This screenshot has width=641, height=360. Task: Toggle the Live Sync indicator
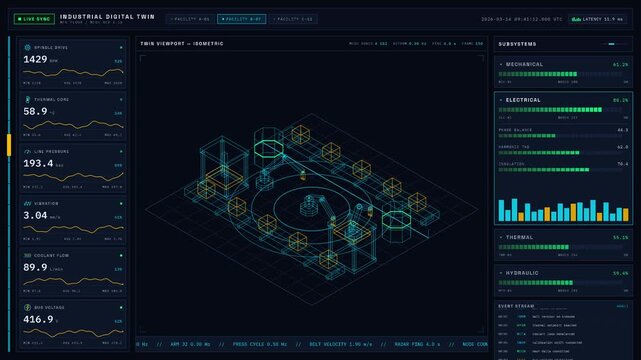tap(34, 19)
